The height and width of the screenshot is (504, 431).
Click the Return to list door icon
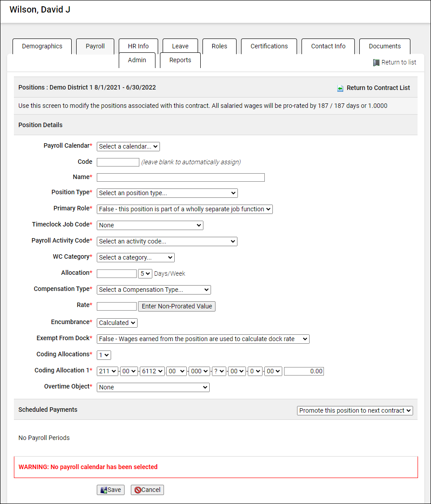376,63
